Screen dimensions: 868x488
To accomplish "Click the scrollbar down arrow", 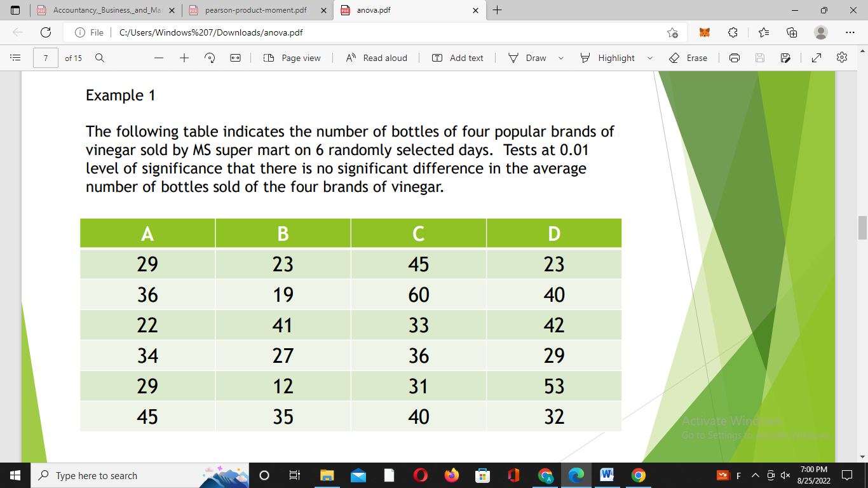I will coord(862,456).
